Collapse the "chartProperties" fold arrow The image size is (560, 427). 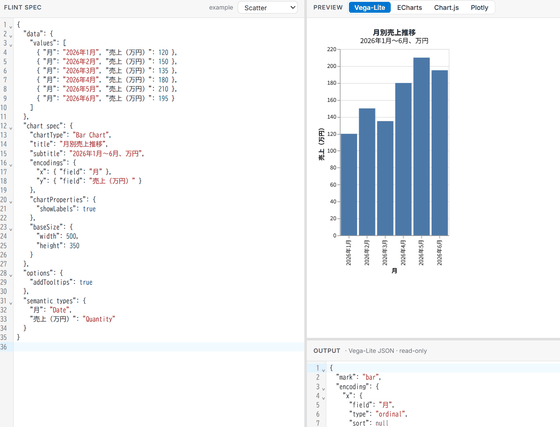pos(11,201)
